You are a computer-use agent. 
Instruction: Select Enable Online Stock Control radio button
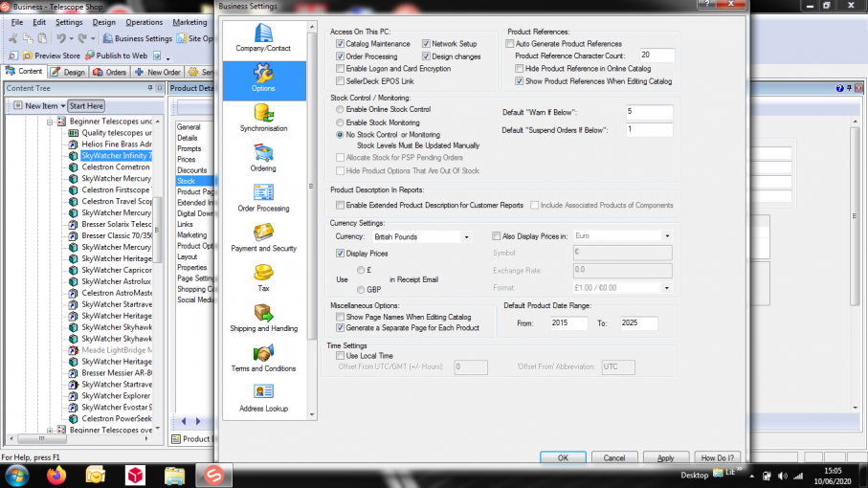click(x=341, y=110)
